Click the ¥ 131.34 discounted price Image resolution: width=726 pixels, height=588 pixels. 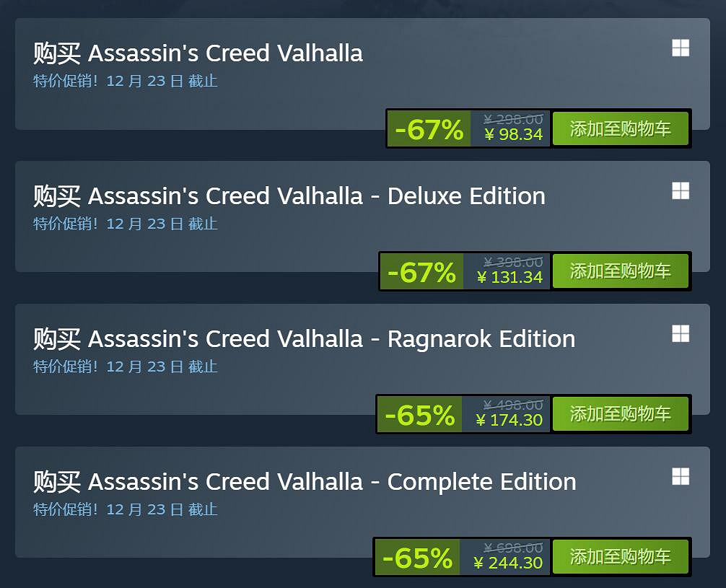(509, 277)
